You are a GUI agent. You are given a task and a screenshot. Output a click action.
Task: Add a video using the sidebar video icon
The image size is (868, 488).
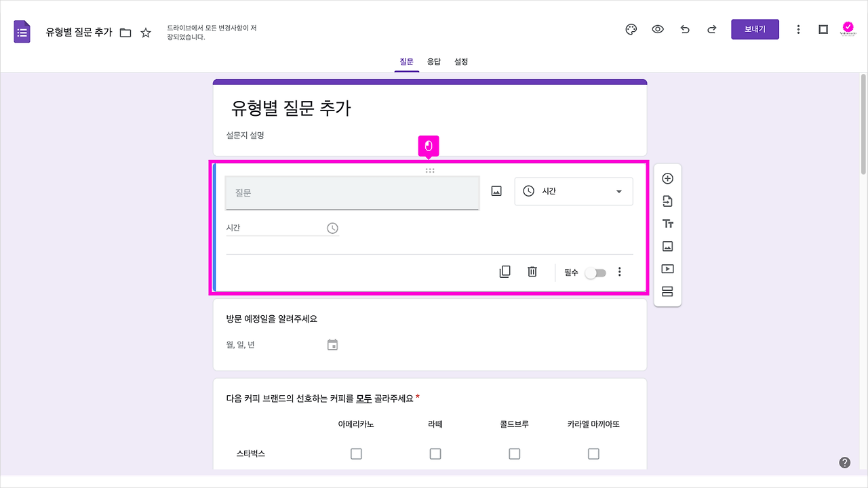coord(667,268)
